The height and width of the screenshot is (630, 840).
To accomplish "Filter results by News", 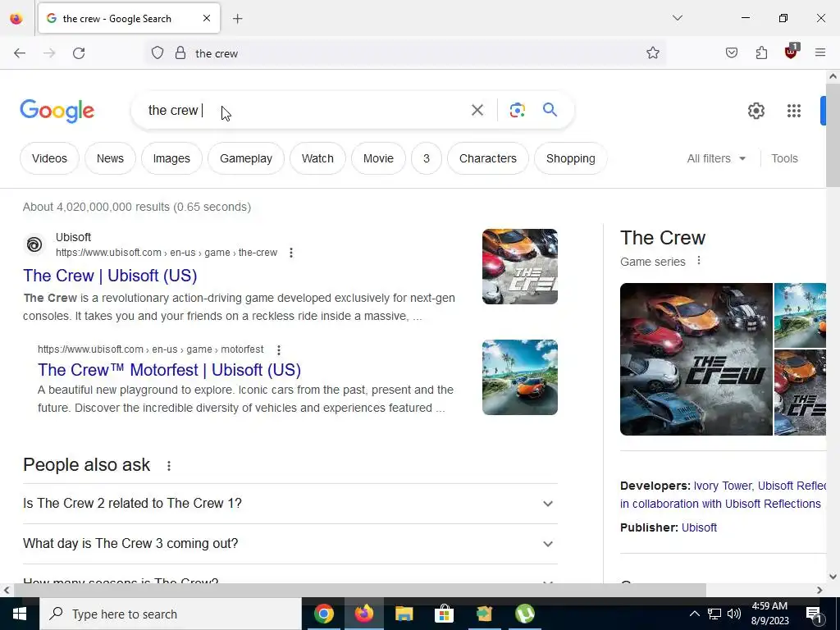I will 110,158.
